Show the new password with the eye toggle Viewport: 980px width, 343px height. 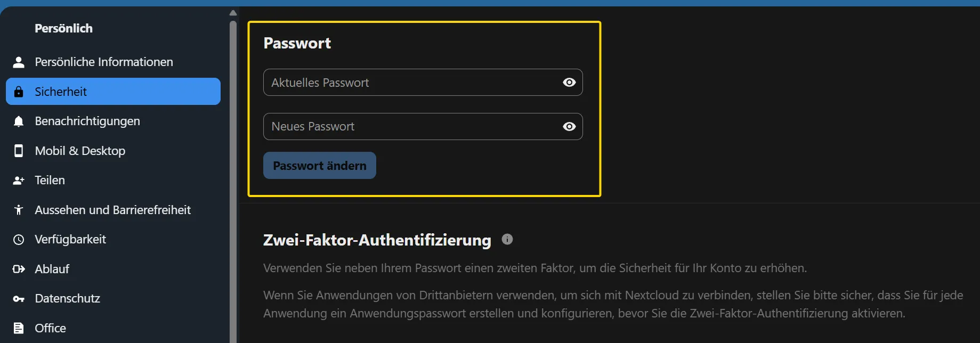[569, 127]
